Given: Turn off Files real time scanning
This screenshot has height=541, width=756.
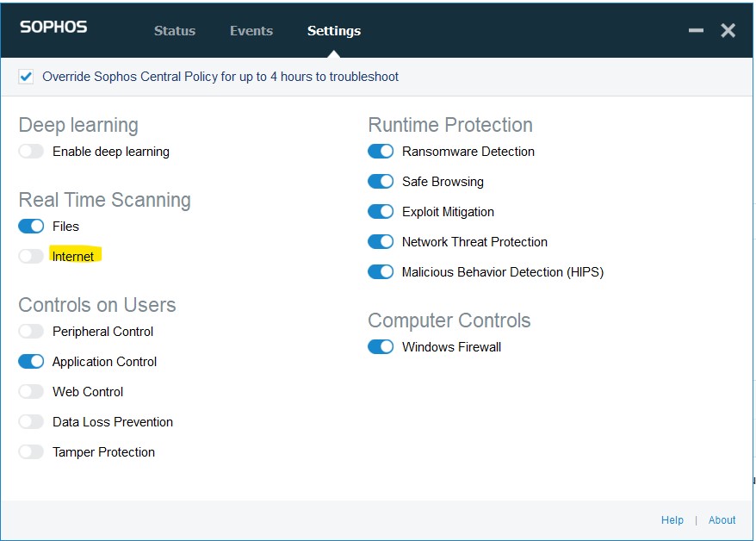Looking at the screenshot, I should coord(31,227).
